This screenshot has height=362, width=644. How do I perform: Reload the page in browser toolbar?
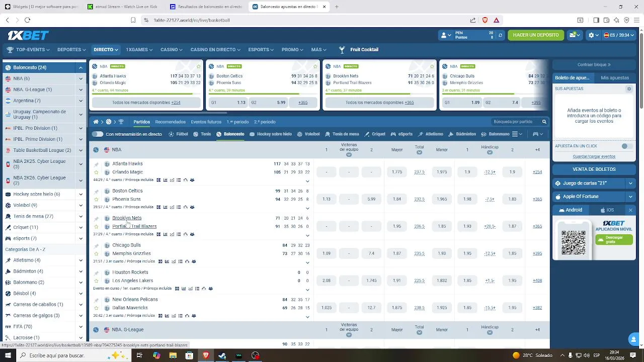27,20
